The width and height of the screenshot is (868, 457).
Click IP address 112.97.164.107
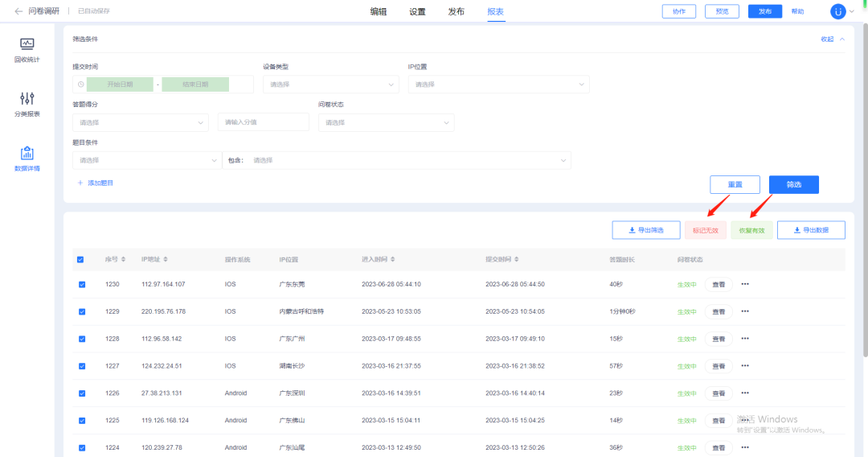coord(163,284)
